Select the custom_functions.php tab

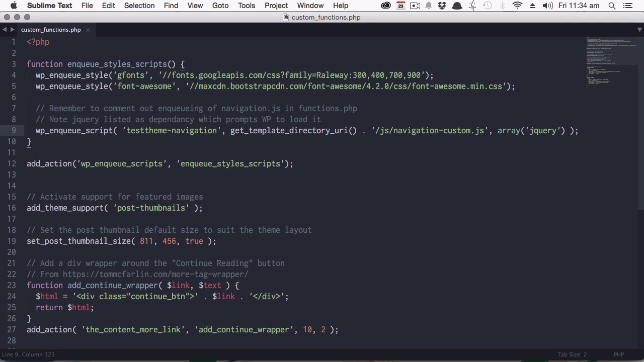coord(51,30)
